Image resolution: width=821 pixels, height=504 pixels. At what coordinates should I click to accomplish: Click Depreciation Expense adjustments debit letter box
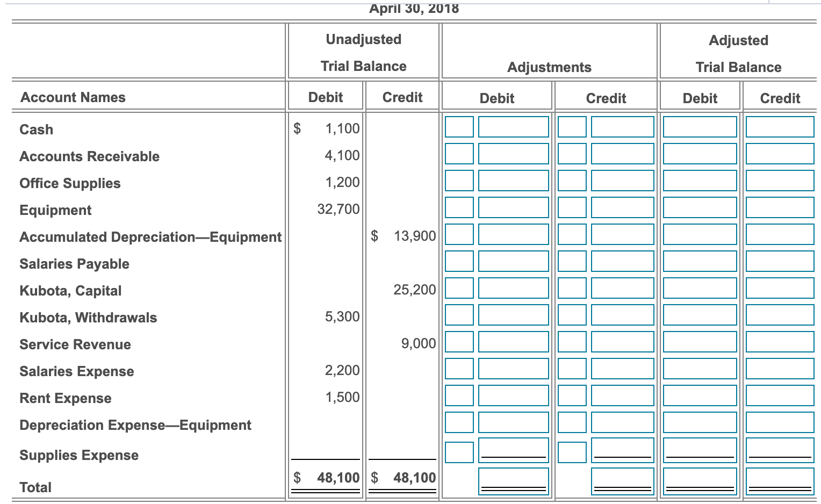(459, 422)
